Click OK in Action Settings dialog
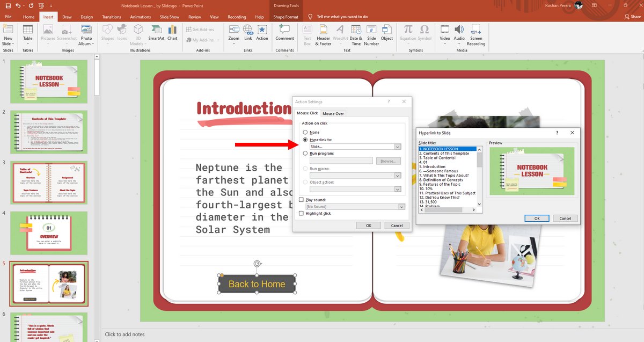Image resolution: width=644 pixels, height=342 pixels. [x=369, y=225]
